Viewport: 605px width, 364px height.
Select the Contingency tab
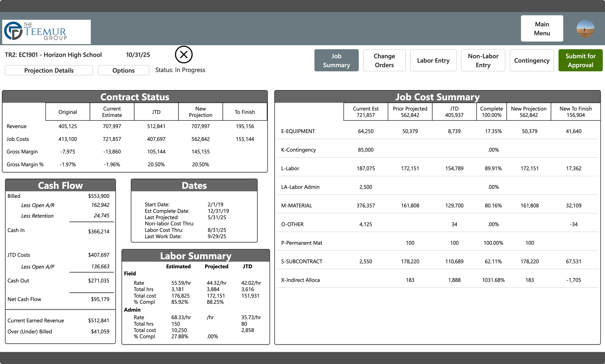coord(531,60)
